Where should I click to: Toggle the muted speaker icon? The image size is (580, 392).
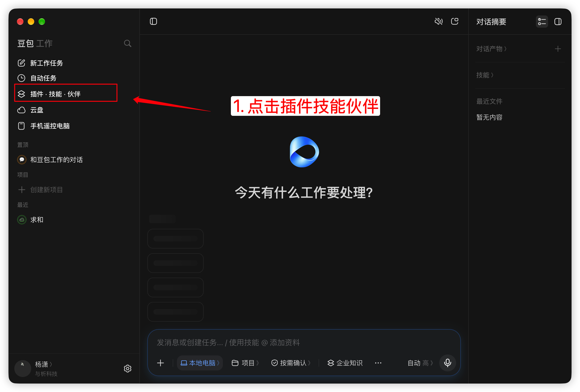439,21
